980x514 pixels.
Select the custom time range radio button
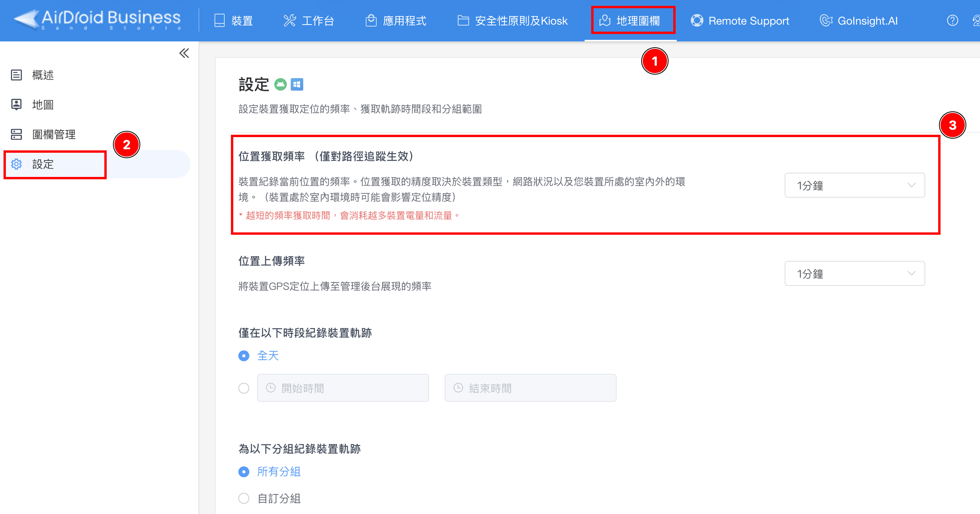(x=244, y=388)
